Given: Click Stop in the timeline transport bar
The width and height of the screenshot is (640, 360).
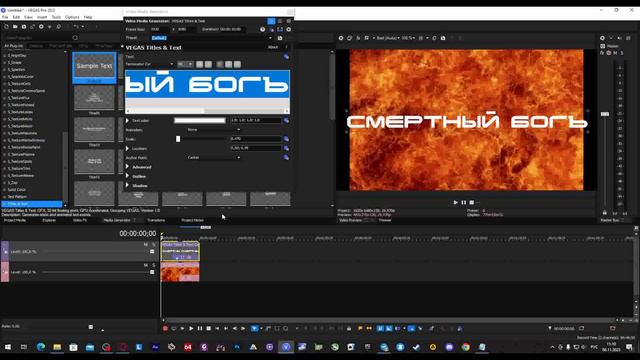Looking at the screenshot, I should pyautogui.click(x=209, y=328).
